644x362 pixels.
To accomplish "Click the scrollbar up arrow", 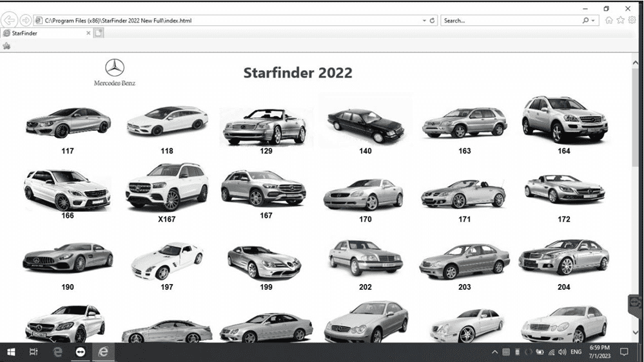I will (x=636, y=62).
